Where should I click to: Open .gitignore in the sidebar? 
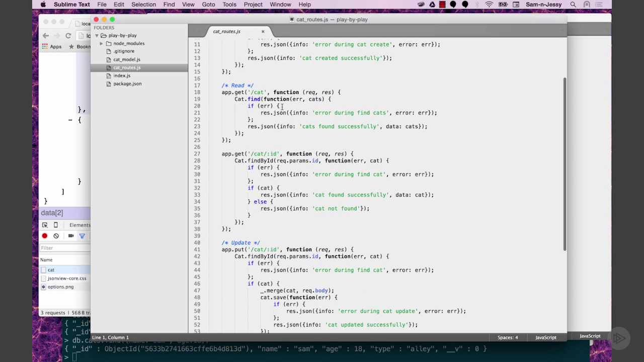pos(123,51)
